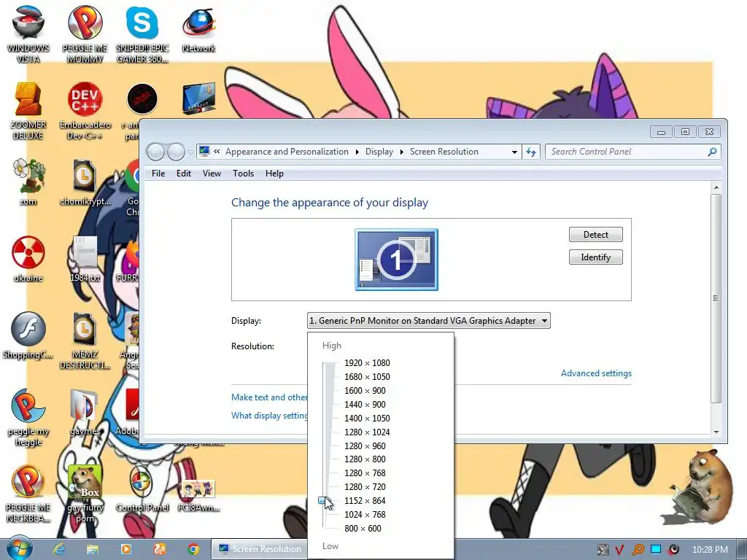
Task: Expand the address bar history dropdown arrow
Action: [x=514, y=152]
